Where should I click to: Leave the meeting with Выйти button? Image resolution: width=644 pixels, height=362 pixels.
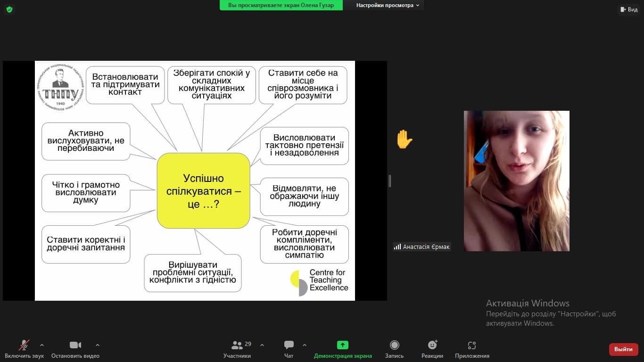(x=623, y=349)
